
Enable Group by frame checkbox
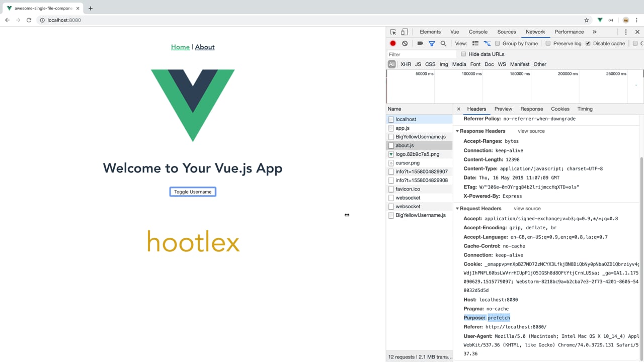pyautogui.click(x=497, y=43)
